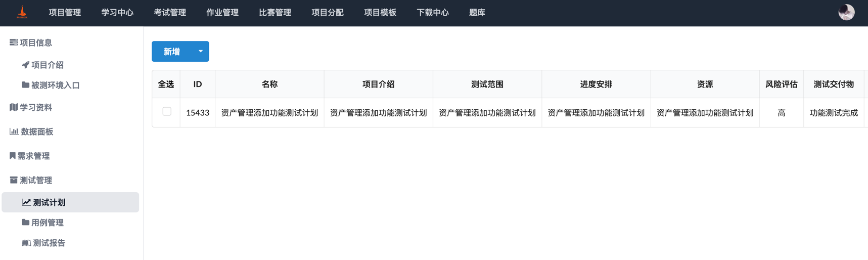Click the 新增 button
The width and height of the screenshot is (868, 260).
pyautogui.click(x=172, y=51)
